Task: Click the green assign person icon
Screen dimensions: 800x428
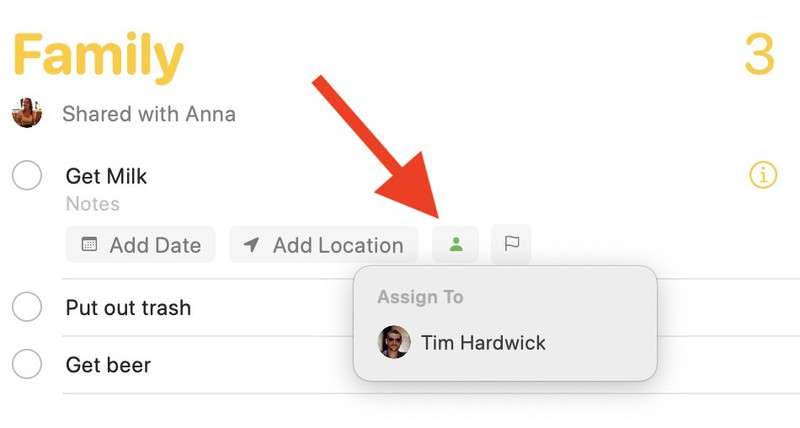Action: 456,244
